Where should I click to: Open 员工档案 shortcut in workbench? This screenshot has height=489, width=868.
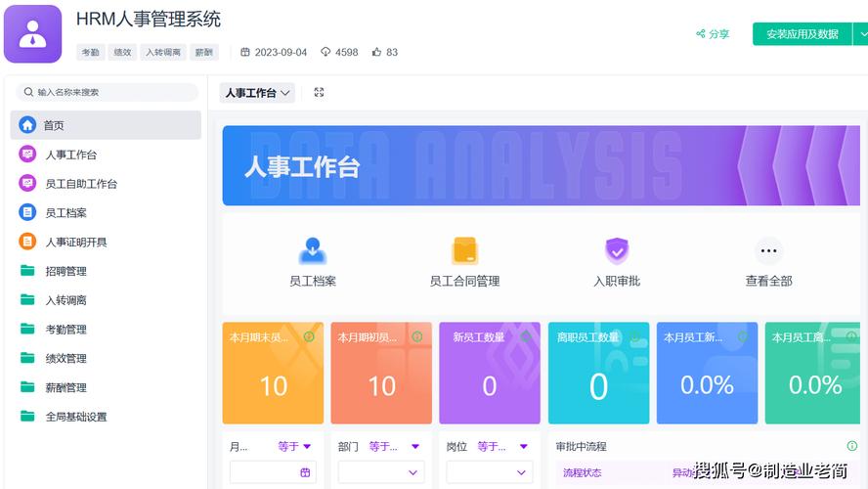click(313, 261)
